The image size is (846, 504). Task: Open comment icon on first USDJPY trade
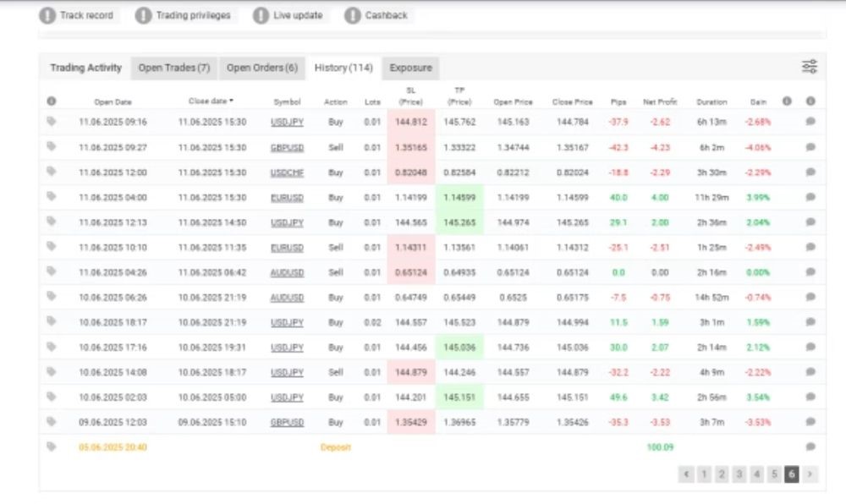pyautogui.click(x=810, y=122)
